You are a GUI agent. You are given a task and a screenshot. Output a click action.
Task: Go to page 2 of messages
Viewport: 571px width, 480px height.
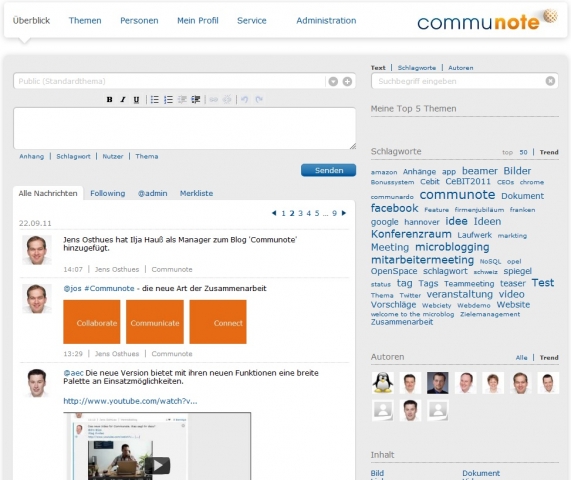pyautogui.click(x=292, y=213)
